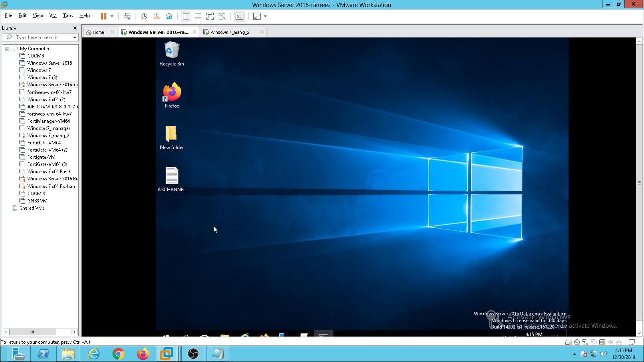Image resolution: width=644 pixels, height=362 pixels.
Task: Select CUCM8 in the library
Action: pyautogui.click(x=35, y=56)
